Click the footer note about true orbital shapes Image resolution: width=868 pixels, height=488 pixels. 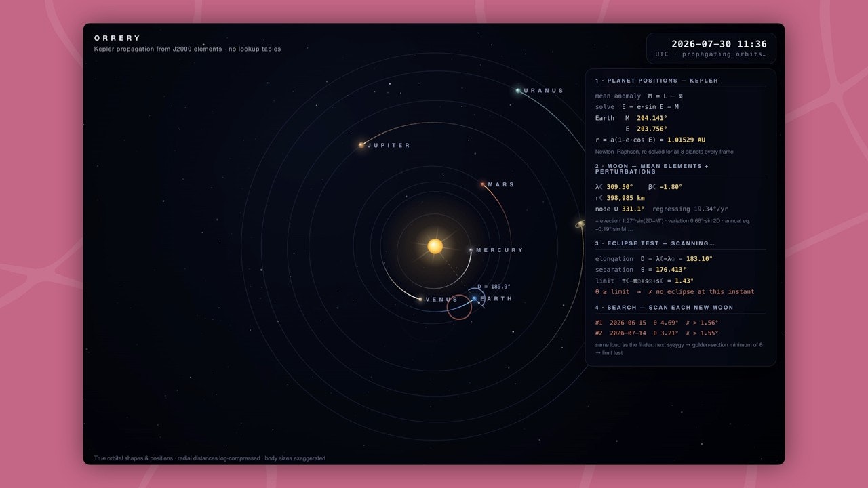point(210,458)
